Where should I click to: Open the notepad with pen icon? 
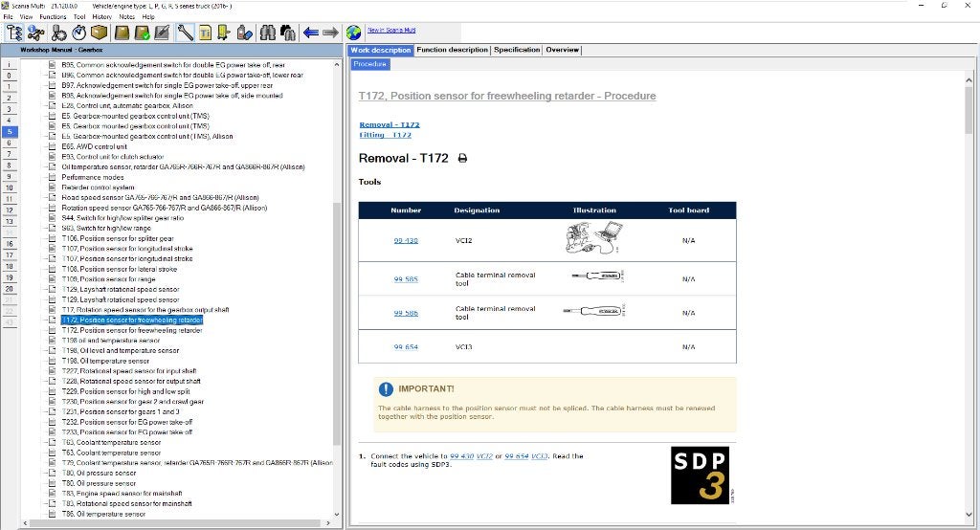(162, 33)
